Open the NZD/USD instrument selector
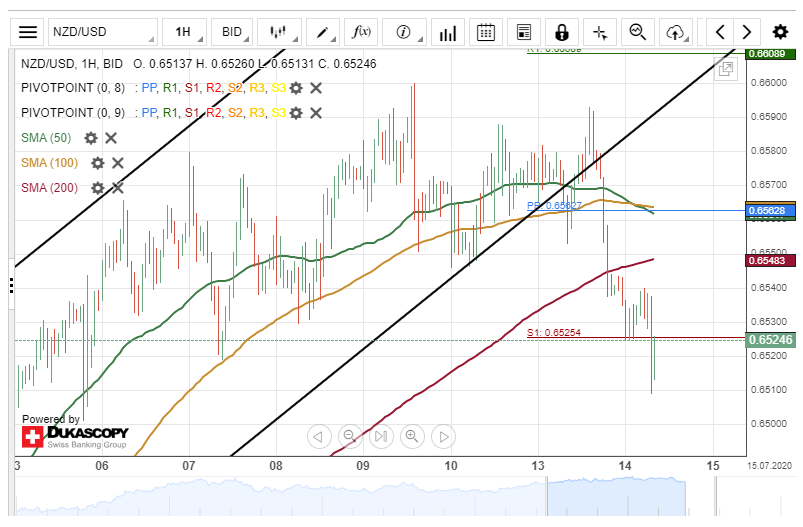The width and height of the screenshot is (803, 527). click(101, 32)
